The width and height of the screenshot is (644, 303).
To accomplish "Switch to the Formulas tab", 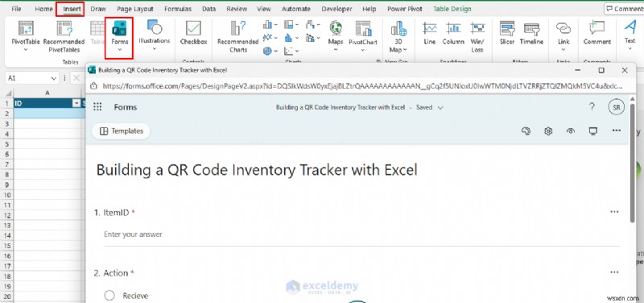I will click(179, 9).
